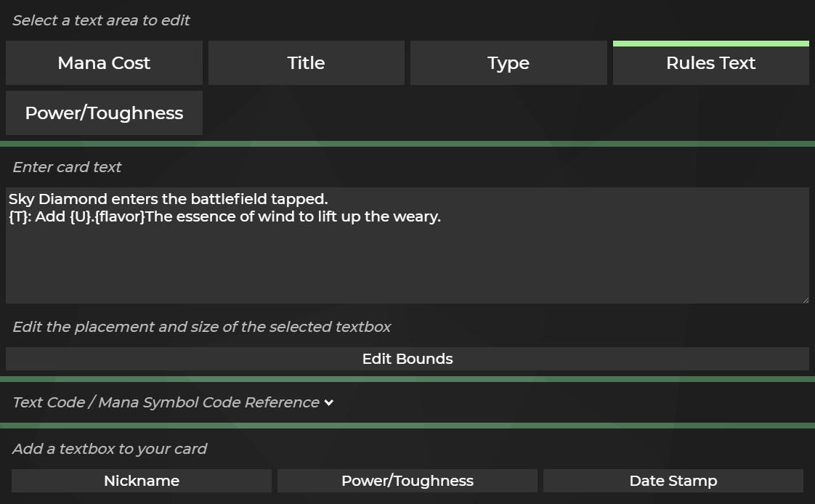Open Text Code / Mana Symbol Code Reference

tap(166, 402)
